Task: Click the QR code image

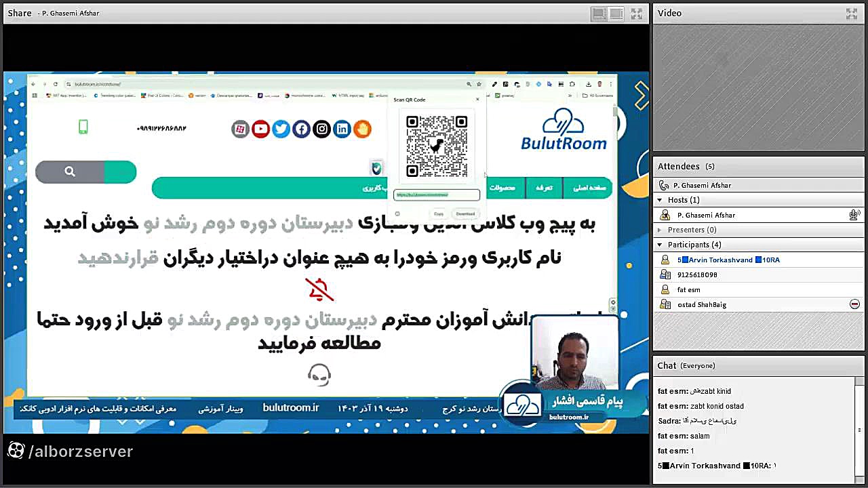Action: tap(437, 146)
